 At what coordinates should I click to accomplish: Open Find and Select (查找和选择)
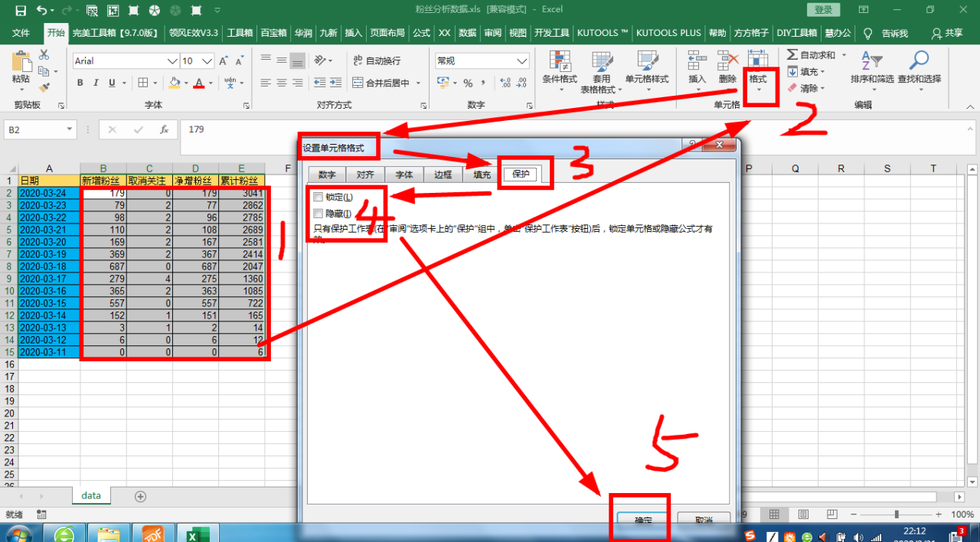click(x=920, y=70)
